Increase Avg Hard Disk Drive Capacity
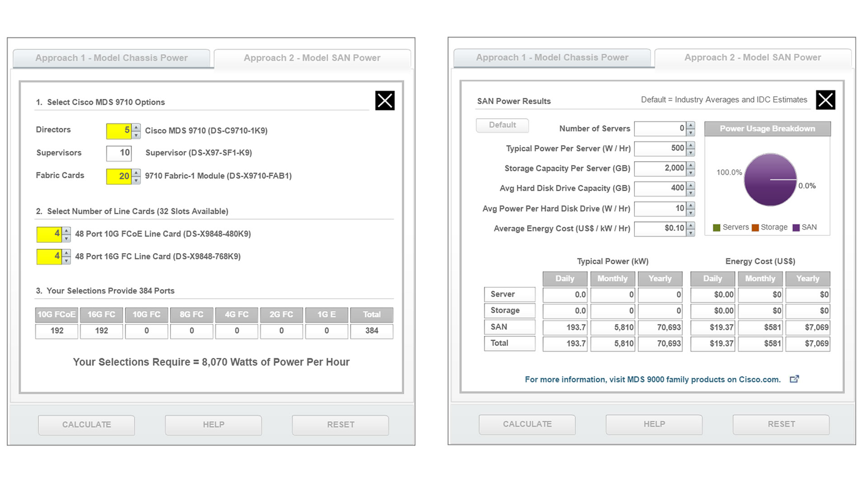Viewport: 868px width, 488px height. click(691, 185)
